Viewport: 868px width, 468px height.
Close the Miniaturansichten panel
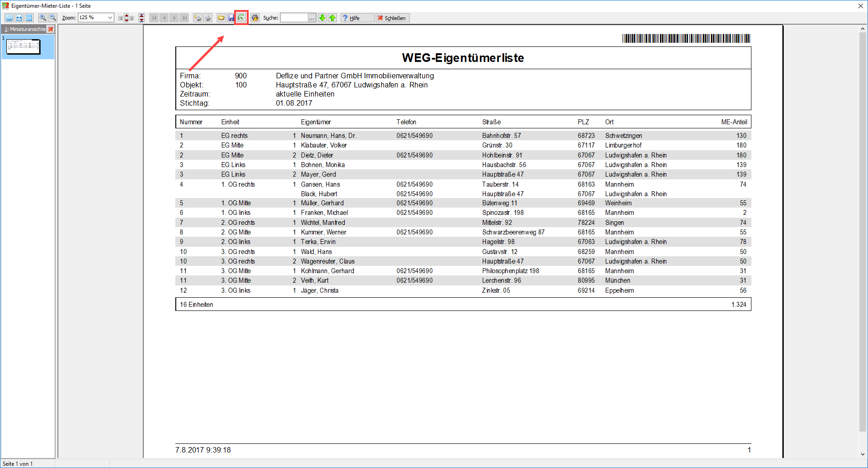coord(51,29)
